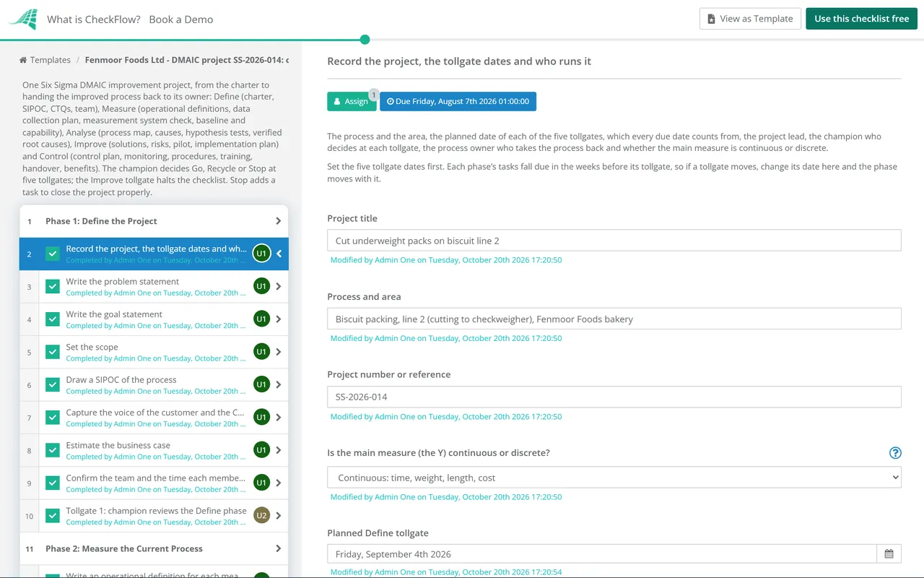Click the Planned Define tollgate date field
Viewport: 924px width, 578px height.
pos(602,554)
